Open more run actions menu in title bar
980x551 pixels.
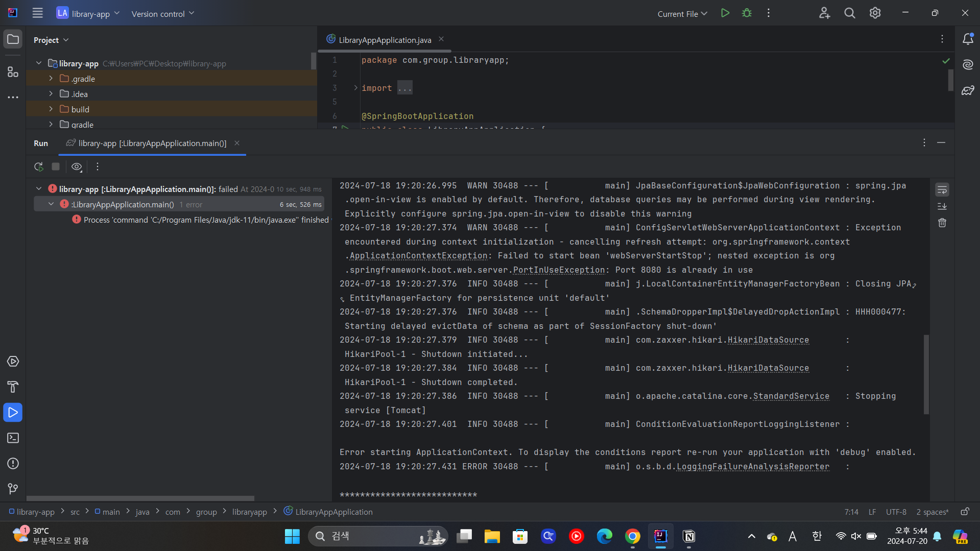pyautogui.click(x=769, y=13)
